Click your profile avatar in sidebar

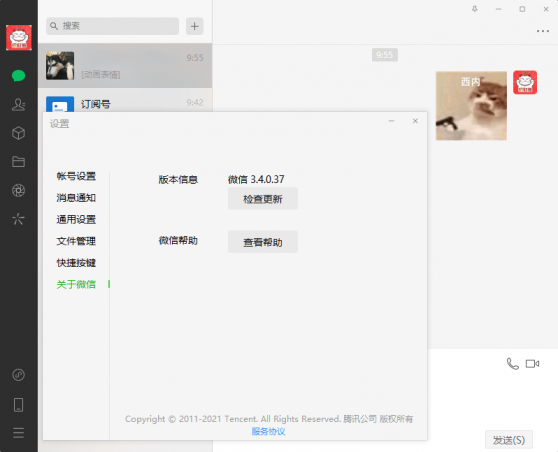pyautogui.click(x=19, y=38)
